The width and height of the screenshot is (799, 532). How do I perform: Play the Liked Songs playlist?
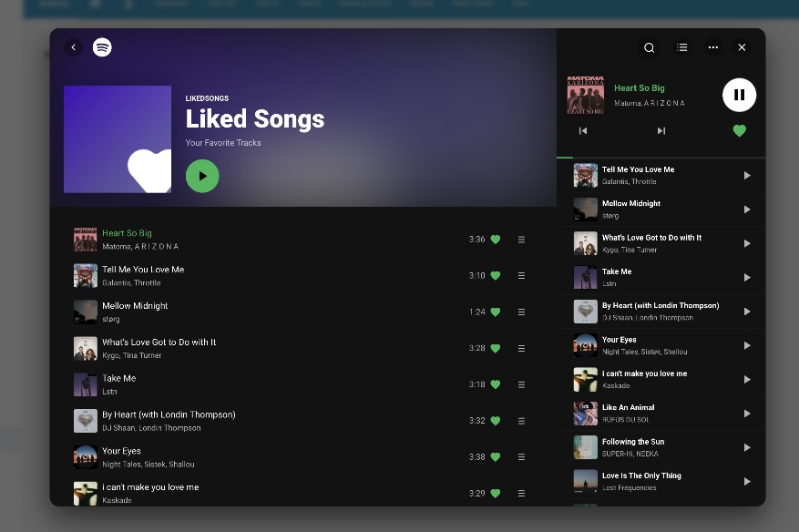(x=202, y=176)
